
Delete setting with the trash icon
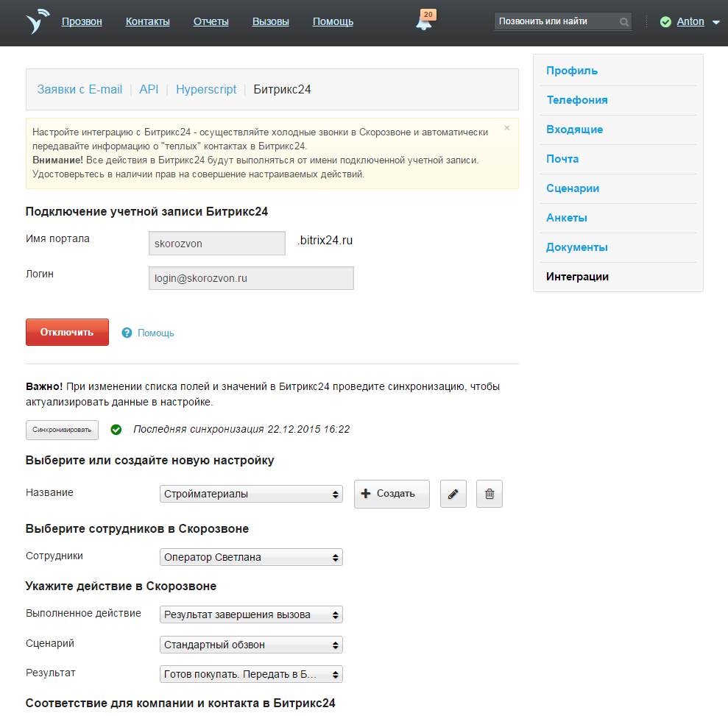490,494
